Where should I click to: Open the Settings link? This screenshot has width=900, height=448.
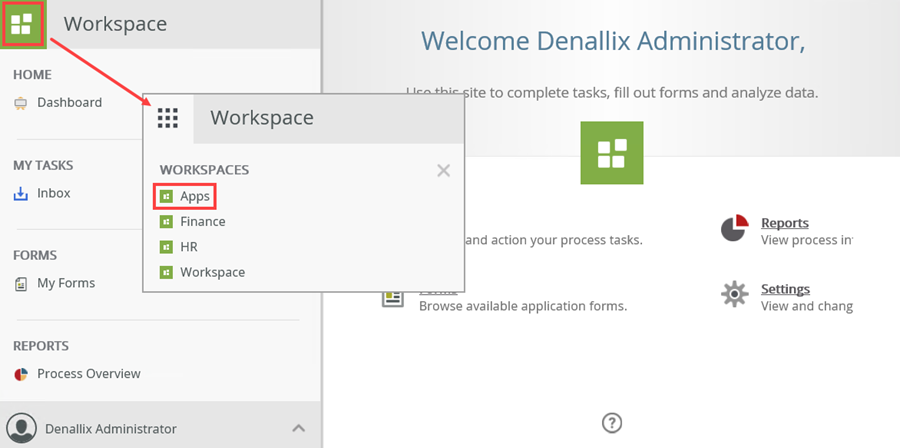tap(785, 289)
